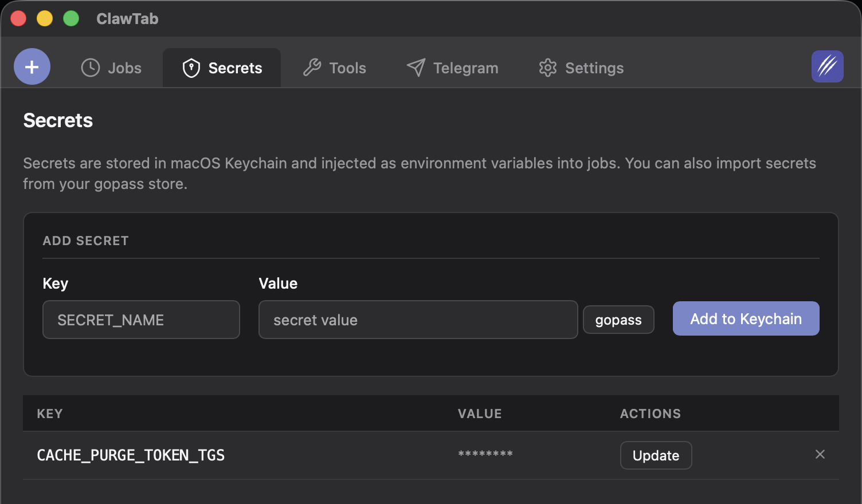Click the plus icon to create new item
862x504 pixels.
pyautogui.click(x=32, y=66)
